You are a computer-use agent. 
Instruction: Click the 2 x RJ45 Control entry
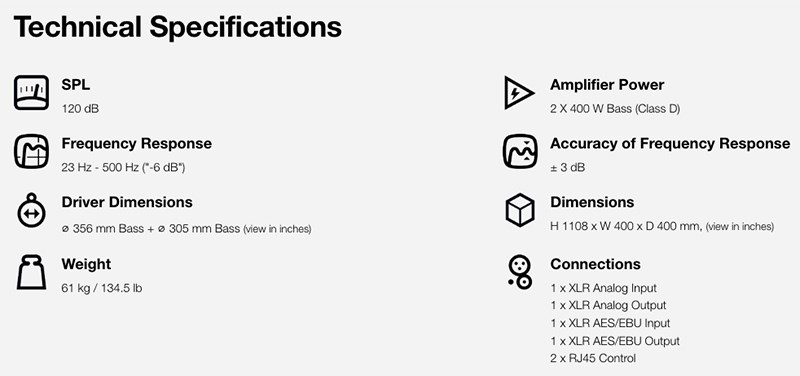point(593,359)
